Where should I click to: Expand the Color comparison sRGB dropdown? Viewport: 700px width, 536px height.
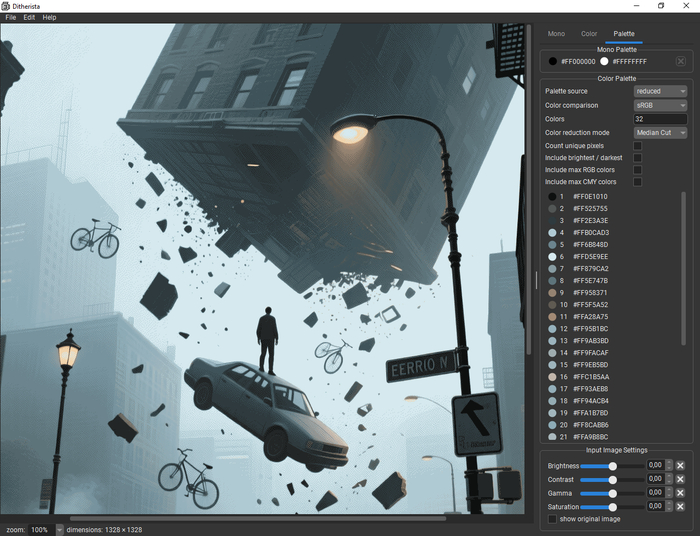pos(660,105)
